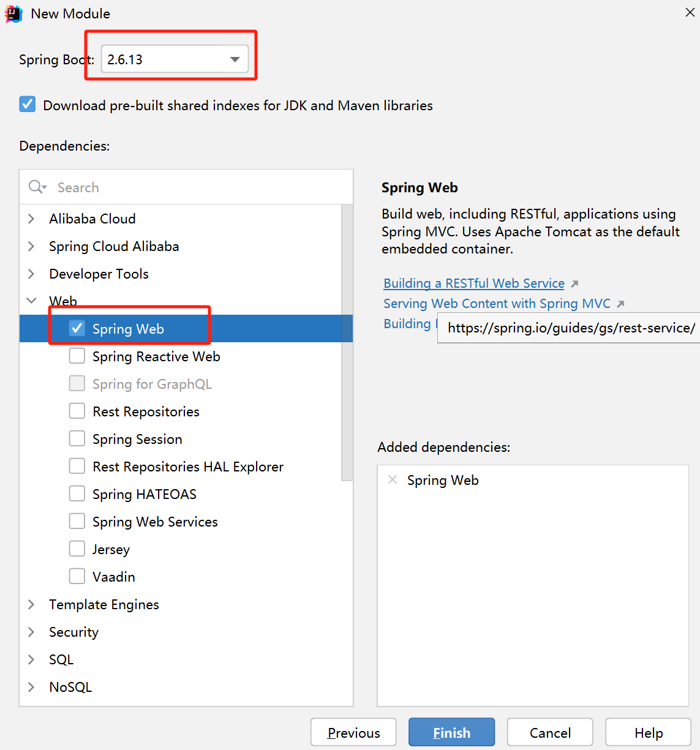Check the Vaadin checkbox
Screen dimensions: 700x750
pyautogui.click(x=77, y=576)
